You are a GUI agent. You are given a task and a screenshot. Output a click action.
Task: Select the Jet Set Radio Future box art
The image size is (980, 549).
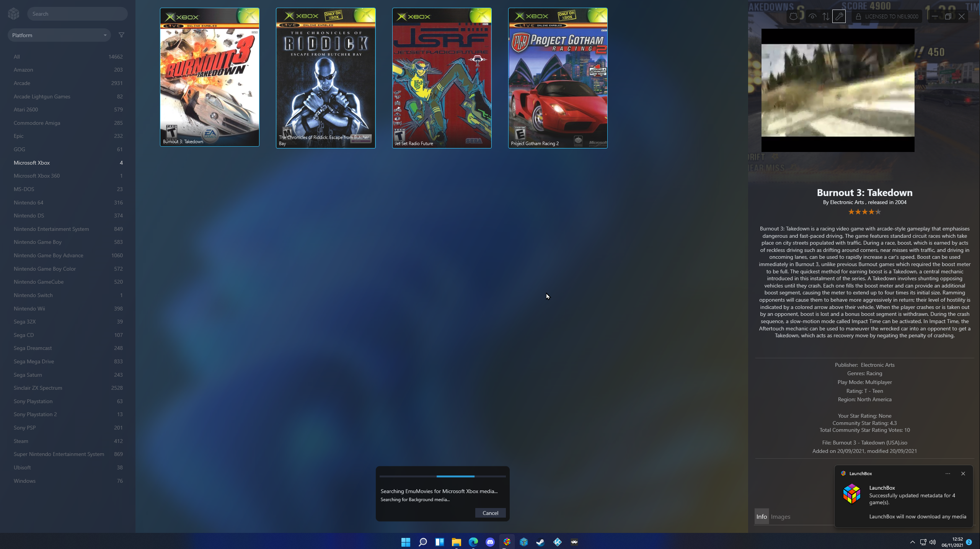click(442, 78)
